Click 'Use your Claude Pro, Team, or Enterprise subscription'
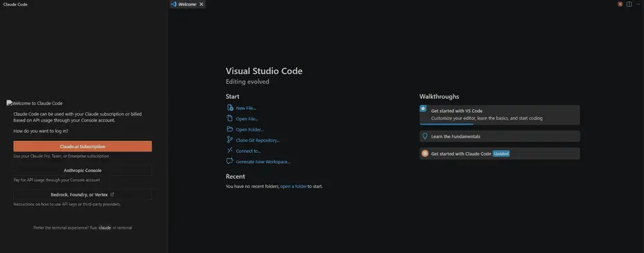Viewport: 644px width, 253px height. point(61,156)
